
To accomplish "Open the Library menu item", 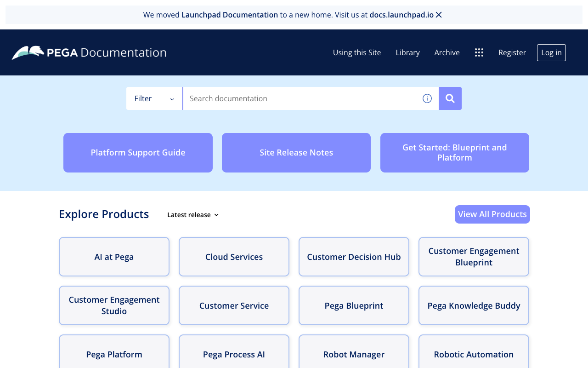I will [x=408, y=52].
